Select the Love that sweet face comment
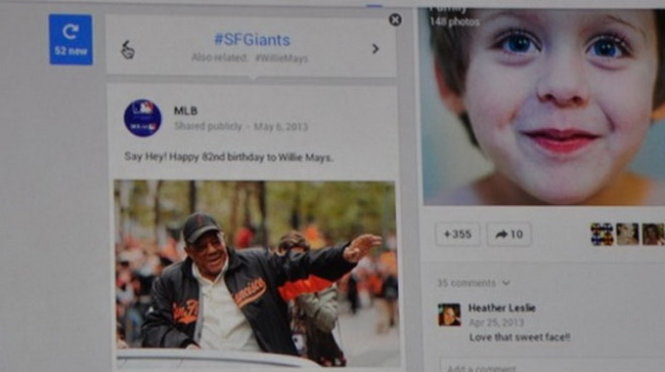The width and height of the screenshot is (665, 372). click(x=520, y=338)
